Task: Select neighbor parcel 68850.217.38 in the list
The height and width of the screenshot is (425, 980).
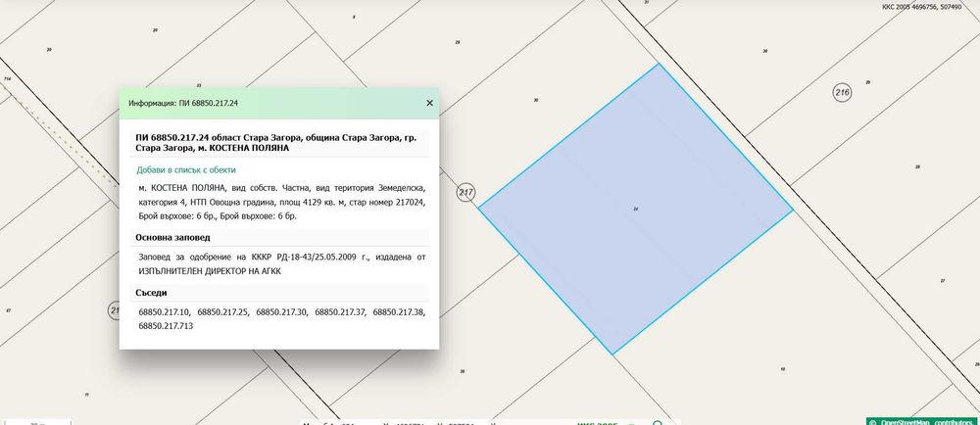Action: 399,312
